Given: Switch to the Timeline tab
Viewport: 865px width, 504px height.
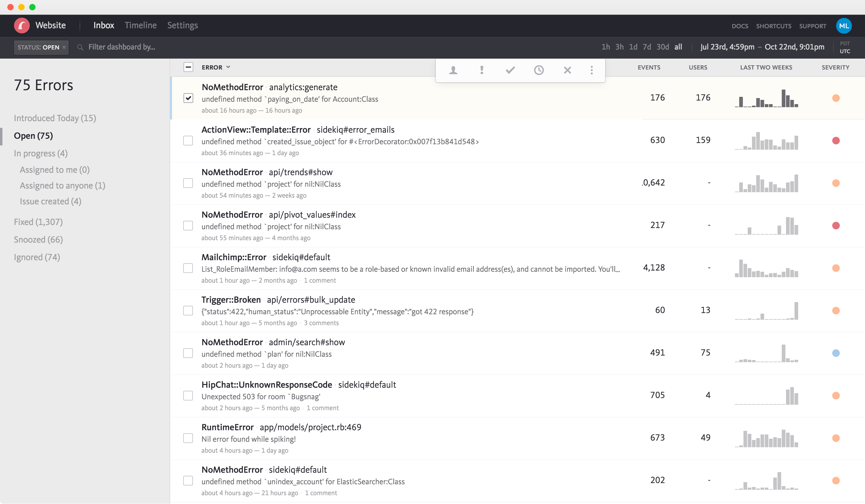Looking at the screenshot, I should [x=140, y=26].
